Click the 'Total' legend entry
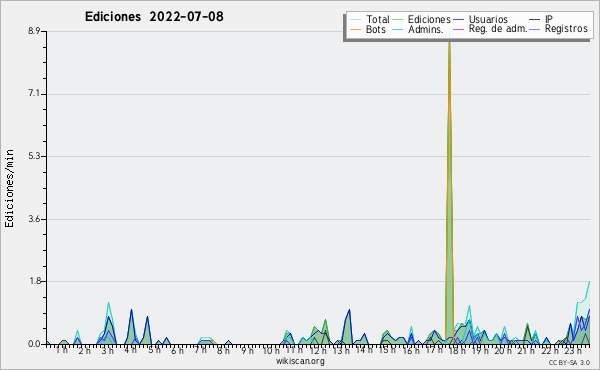Screen dimensions: 600x370 [378, 19]
